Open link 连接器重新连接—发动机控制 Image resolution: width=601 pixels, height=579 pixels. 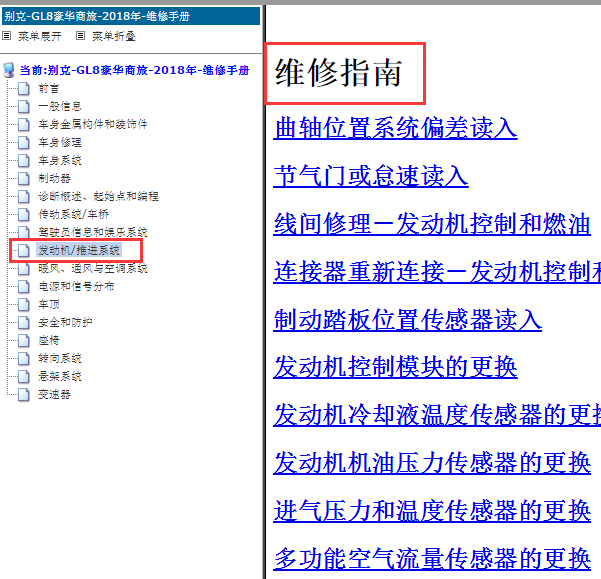pyautogui.click(x=437, y=272)
